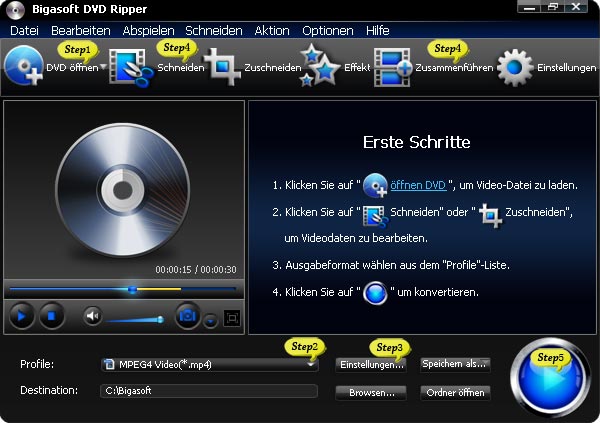600x423 pixels.
Task: Click the blue convert icon in step 4
Action: click(x=375, y=293)
